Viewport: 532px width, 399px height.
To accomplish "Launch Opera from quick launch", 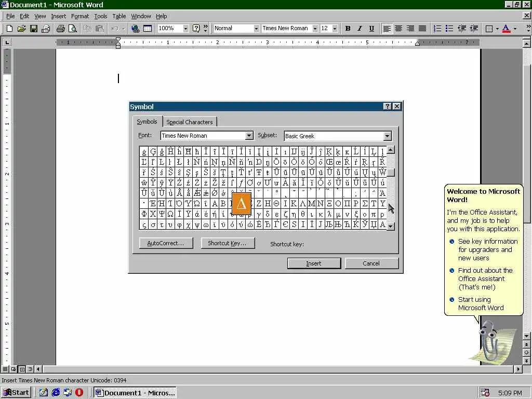I will (x=79, y=393).
